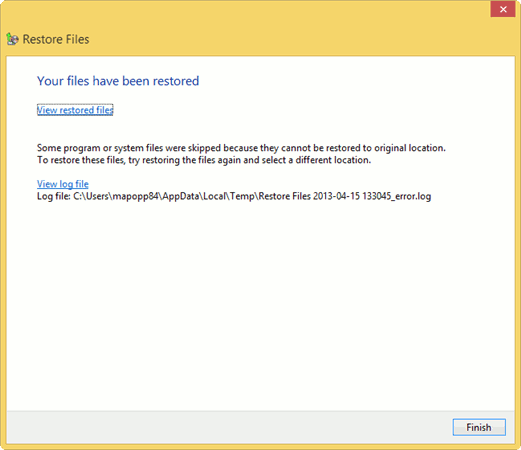
Task: Click the Restore Files title text
Action: (x=56, y=39)
